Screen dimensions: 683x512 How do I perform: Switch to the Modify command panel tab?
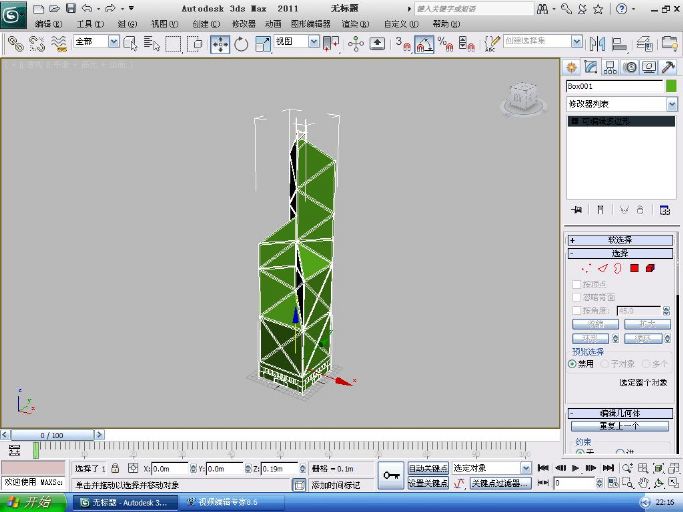(591, 67)
